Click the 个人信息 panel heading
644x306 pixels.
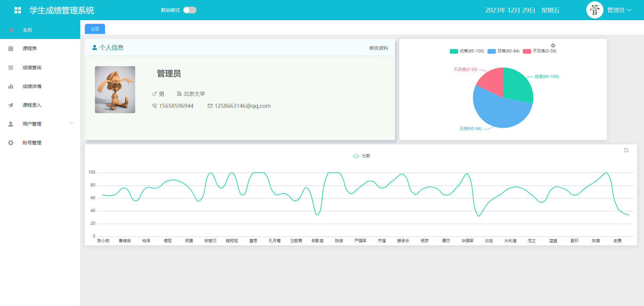tap(112, 48)
